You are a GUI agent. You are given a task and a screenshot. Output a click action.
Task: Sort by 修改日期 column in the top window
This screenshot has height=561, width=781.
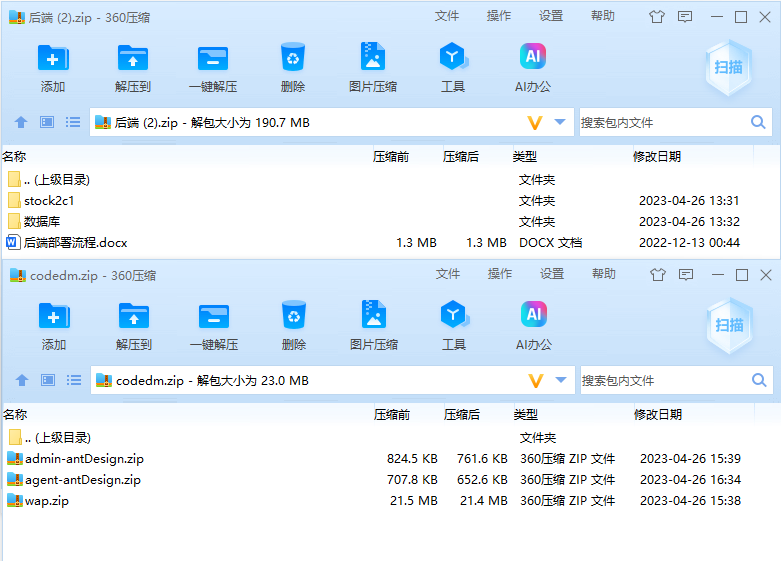point(656,156)
